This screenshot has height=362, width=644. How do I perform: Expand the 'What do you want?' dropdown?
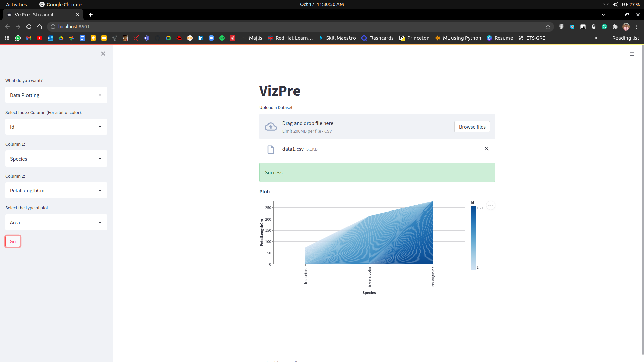56,95
